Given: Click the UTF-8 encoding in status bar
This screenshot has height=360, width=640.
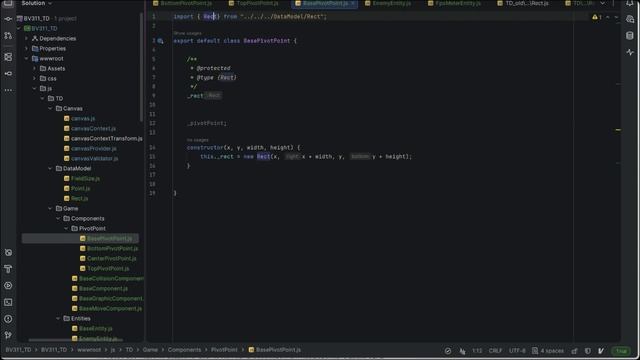Looking at the screenshot, I should [517, 351].
